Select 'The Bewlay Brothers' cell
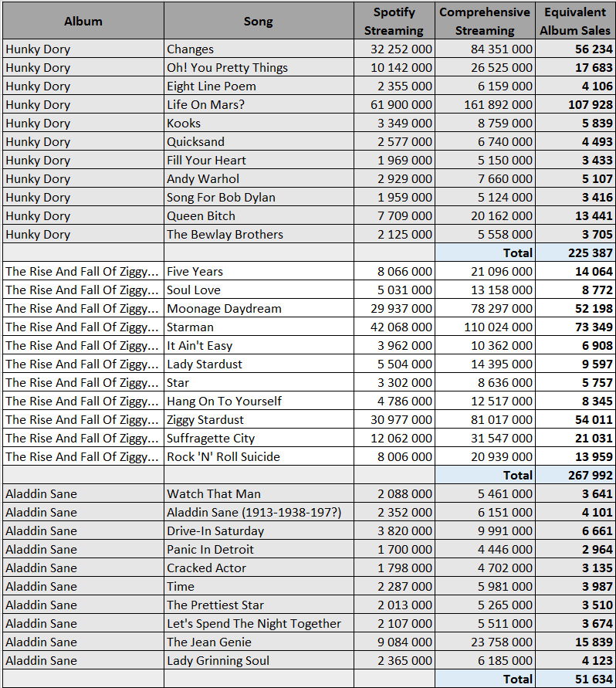Viewport: 616px width, 688px height. pyautogui.click(x=259, y=234)
